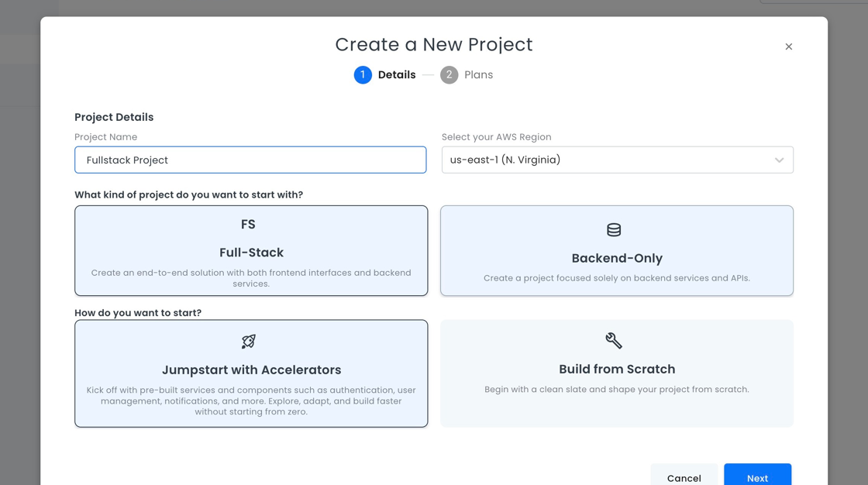This screenshot has width=868, height=485.
Task: Pick the Build from Scratch option title
Action: pyautogui.click(x=617, y=370)
